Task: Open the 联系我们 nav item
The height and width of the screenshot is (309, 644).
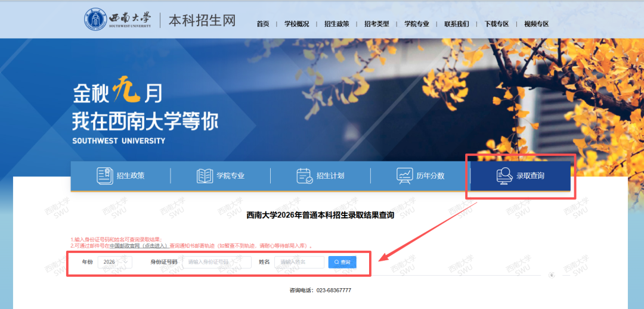Action: [x=456, y=24]
